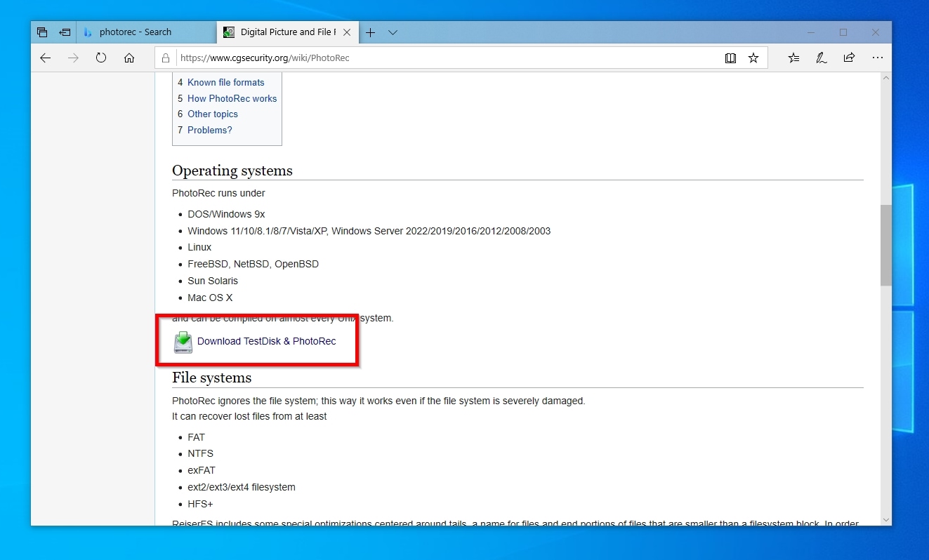
Task: Click the exFAT list item
Action: coord(201,471)
